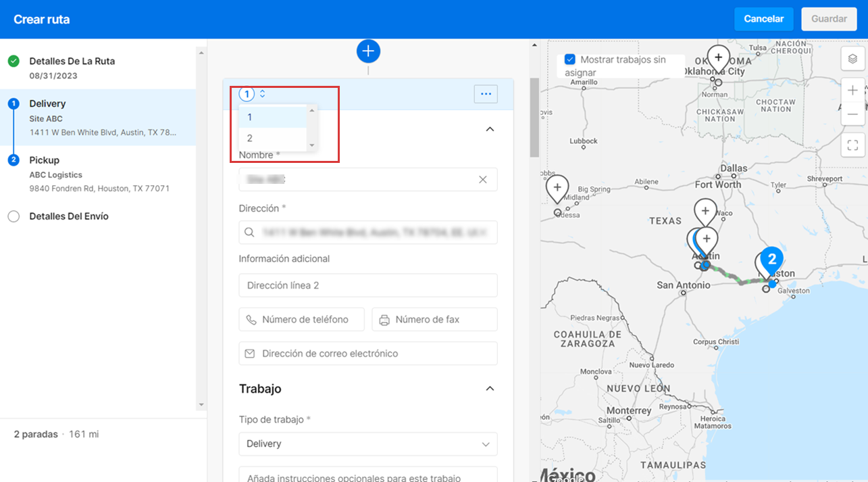868x482 pixels.
Task: Choose option 2 in the stop order list
Action: tap(272, 138)
